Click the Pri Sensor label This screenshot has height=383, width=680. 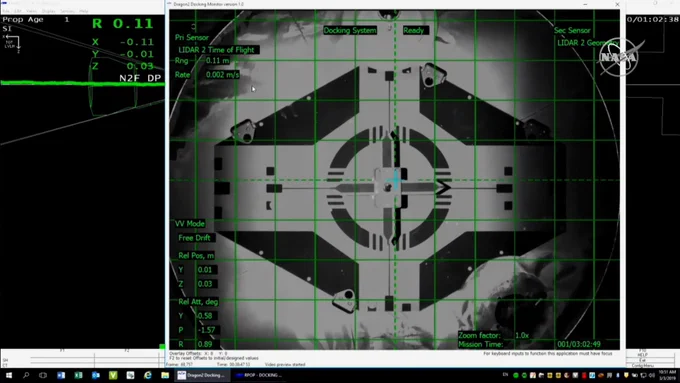click(x=192, y=38)
